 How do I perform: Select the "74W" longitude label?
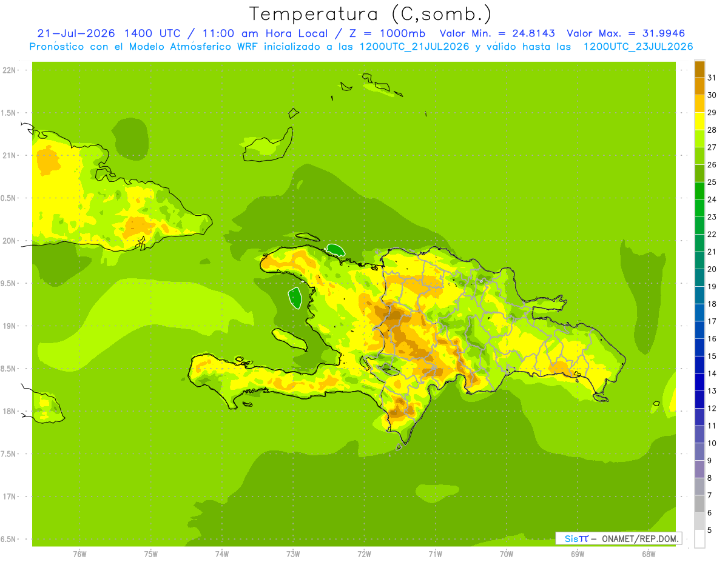(222, 554)
